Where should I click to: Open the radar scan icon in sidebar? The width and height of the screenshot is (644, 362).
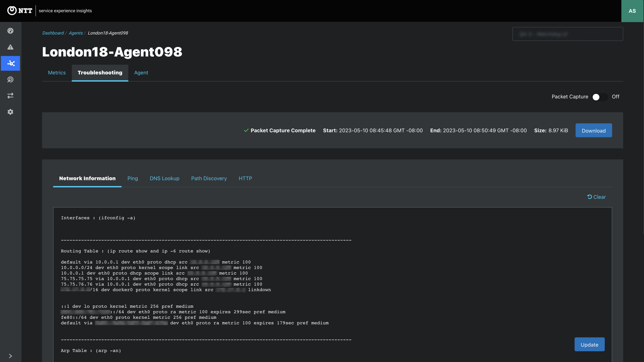click(10, 79)
